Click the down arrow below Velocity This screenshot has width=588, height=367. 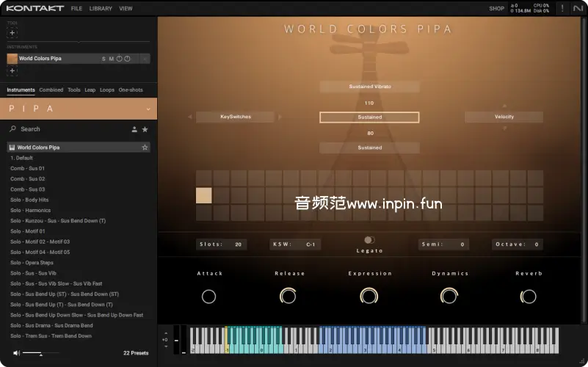point(504,128)
